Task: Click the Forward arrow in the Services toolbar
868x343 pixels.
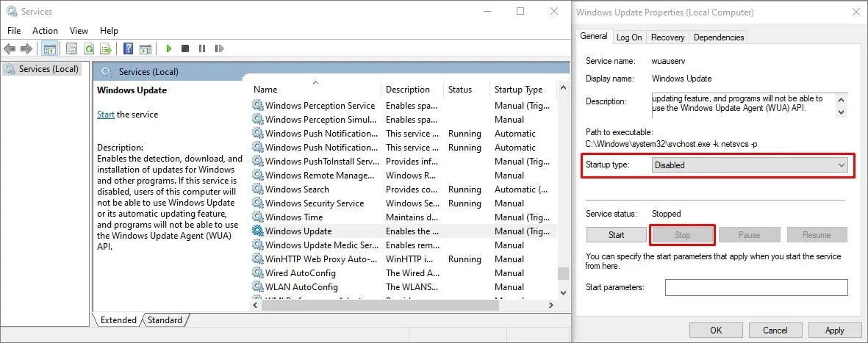Action: pos(26,48)
